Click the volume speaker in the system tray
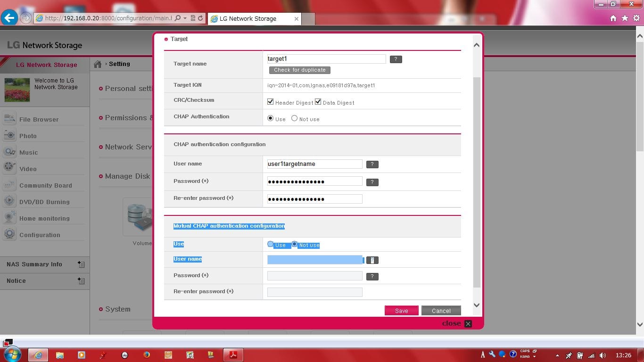This screenshot has width=644, height=362. [x=603, y=355]
